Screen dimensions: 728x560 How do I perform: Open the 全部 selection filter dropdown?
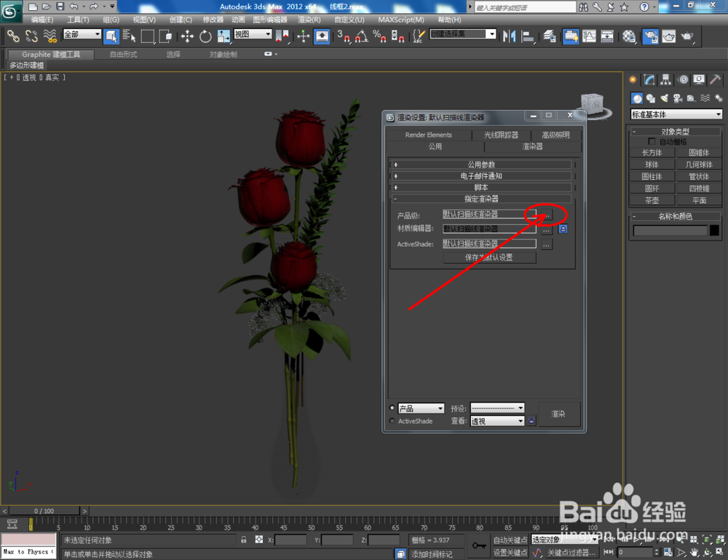click(x=82, y=34)
